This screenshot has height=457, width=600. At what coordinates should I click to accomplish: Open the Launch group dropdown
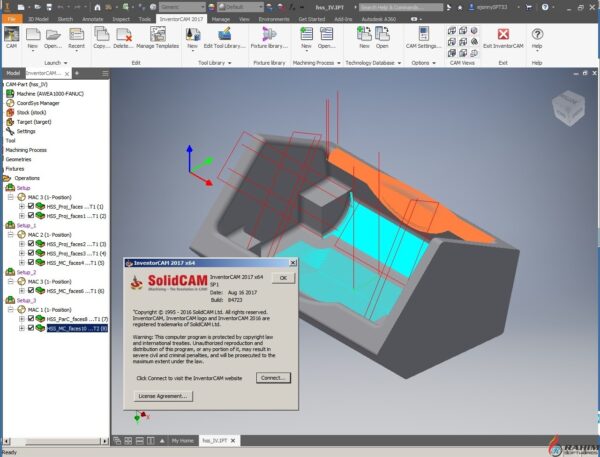pos(66,63)
